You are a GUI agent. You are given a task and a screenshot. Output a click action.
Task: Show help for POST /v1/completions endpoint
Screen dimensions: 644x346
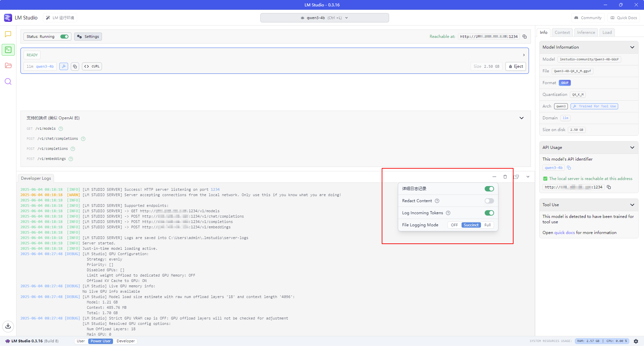click(x=73, y=149)
